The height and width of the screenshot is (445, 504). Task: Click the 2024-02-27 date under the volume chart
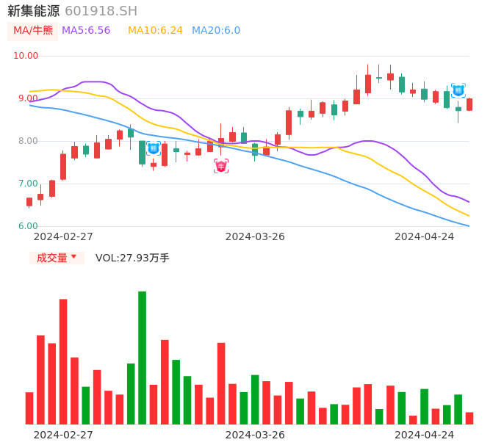pyautogui.click(x=63, y=435)
